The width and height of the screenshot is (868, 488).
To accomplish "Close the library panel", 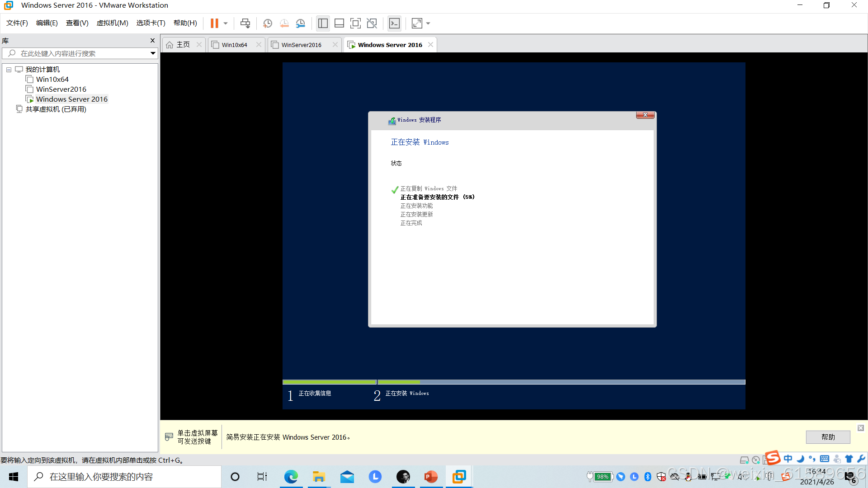I will [152, 41].
